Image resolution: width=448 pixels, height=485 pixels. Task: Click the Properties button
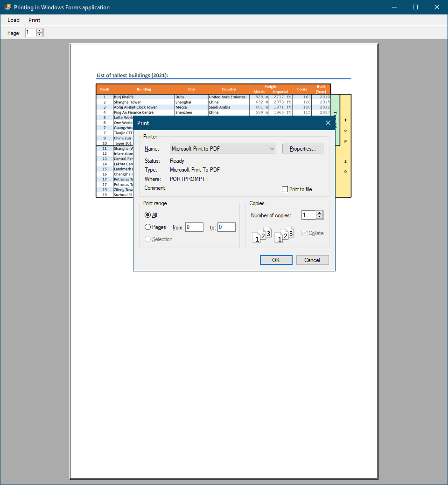tap(302, 148)
